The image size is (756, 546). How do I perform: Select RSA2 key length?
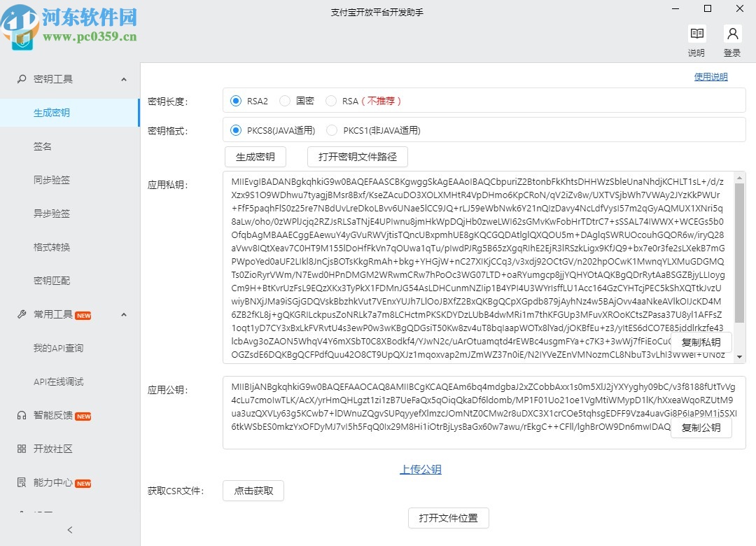(x=236, y=101)
